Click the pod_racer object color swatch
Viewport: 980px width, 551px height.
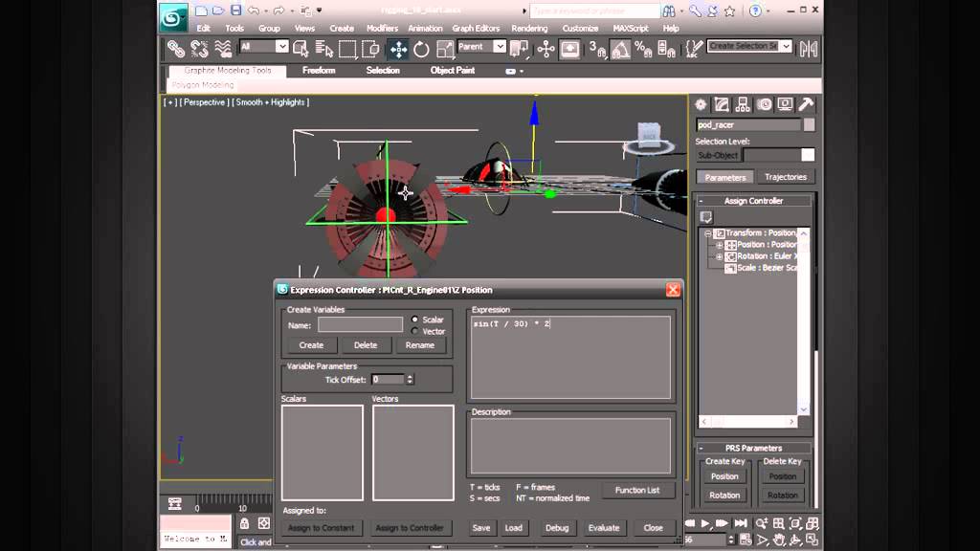809,125
